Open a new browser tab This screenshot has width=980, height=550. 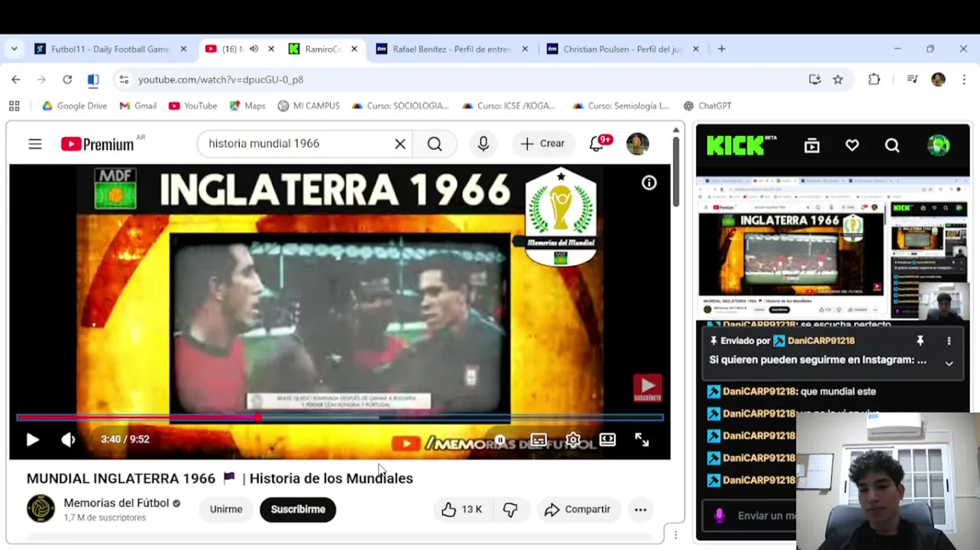pos(721,49)
